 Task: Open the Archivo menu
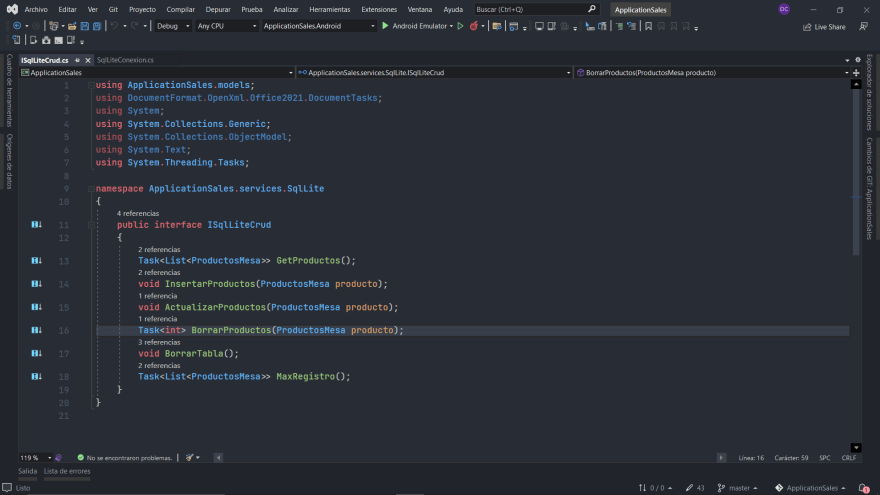(x=36, y=10)
